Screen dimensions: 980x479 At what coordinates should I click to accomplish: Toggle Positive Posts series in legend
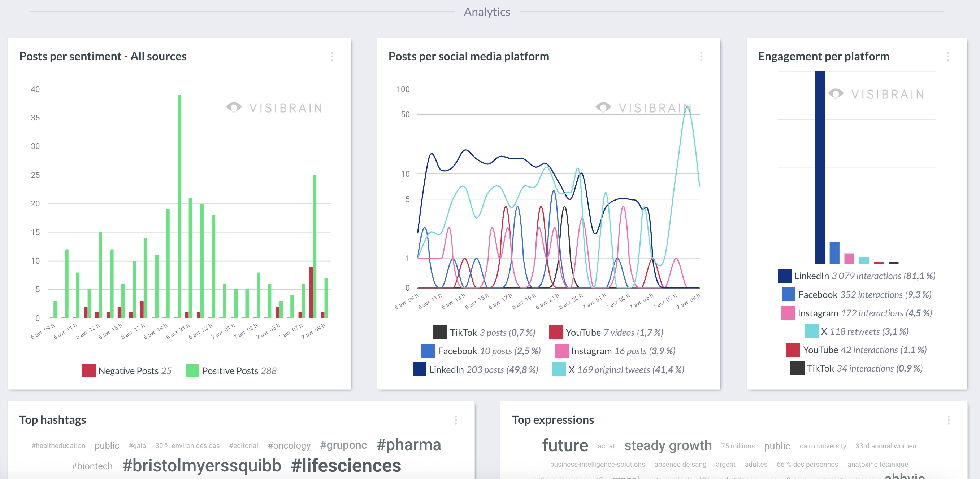coord(231,371)
